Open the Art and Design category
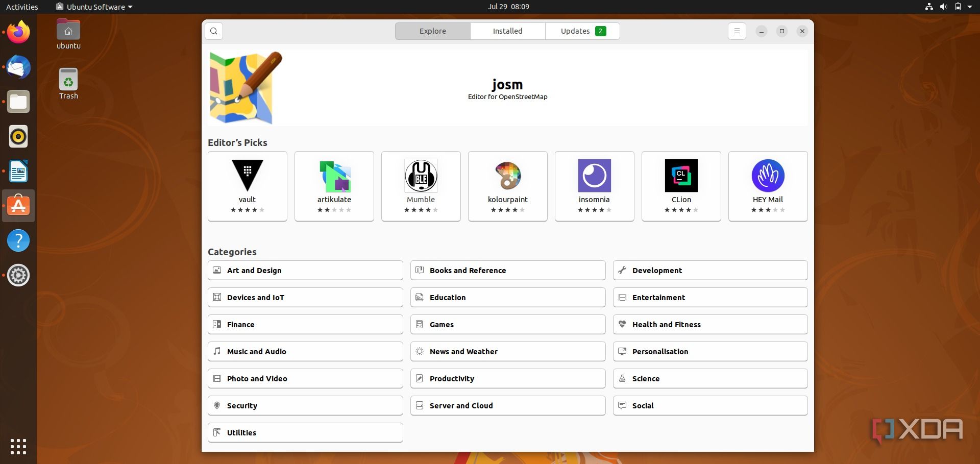The image size is (980, 464). coord(305,271)
